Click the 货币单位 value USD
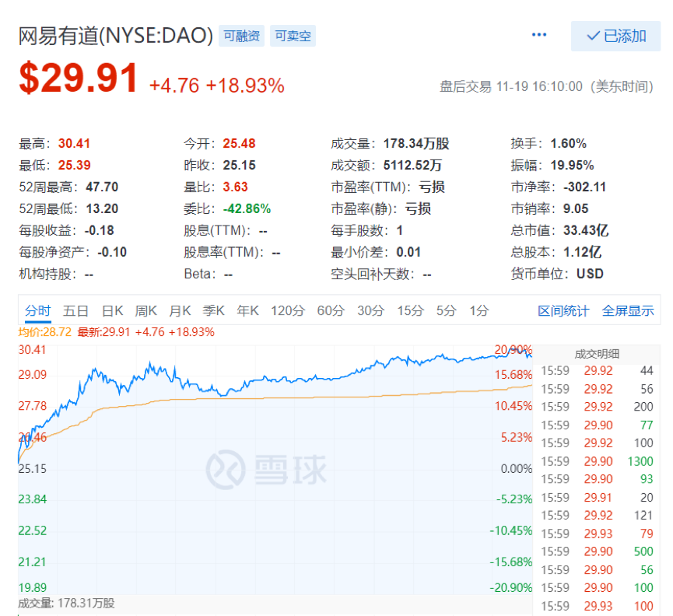673x616 pixels. pyautogui.click(x=590, y=274)
